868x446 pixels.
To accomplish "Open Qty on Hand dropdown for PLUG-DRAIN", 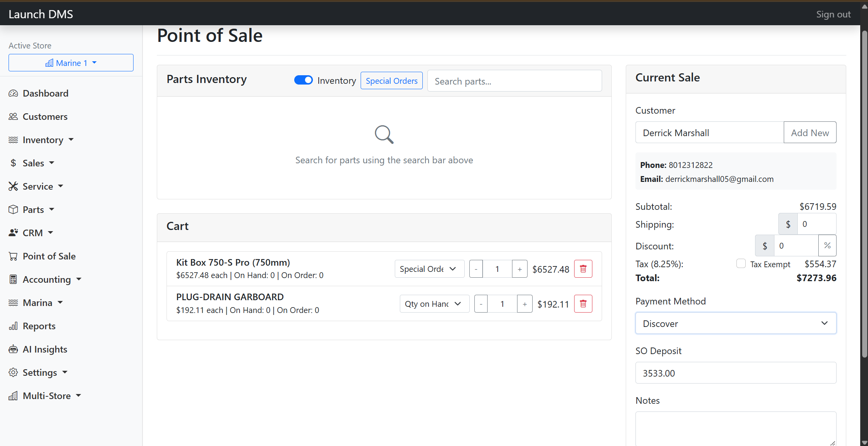I will coord(434,304).
